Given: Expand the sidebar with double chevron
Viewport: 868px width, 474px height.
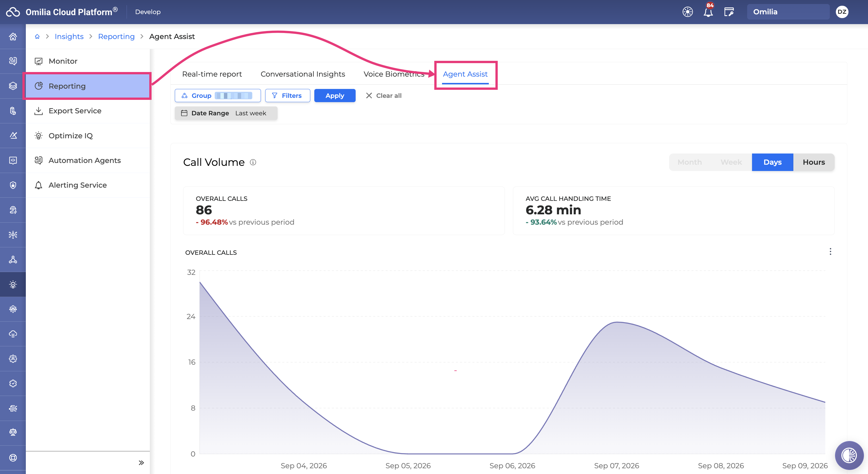Looking at the screenshot, I should (141, 463).
